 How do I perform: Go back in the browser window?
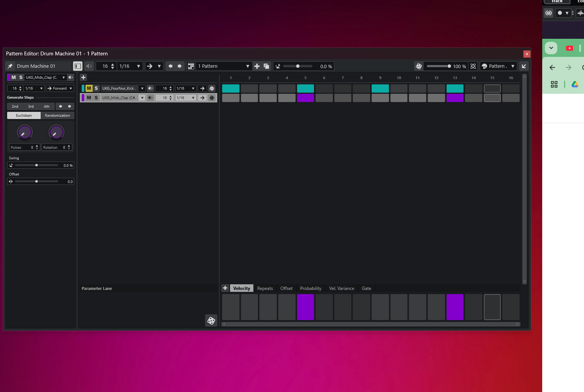(x=552, y=68)
